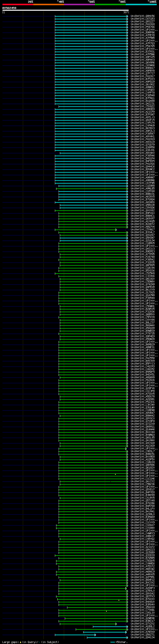Open hit UniRef100_C5Z5K8
The image size is (159, 644).
click(x=143, y=273)
